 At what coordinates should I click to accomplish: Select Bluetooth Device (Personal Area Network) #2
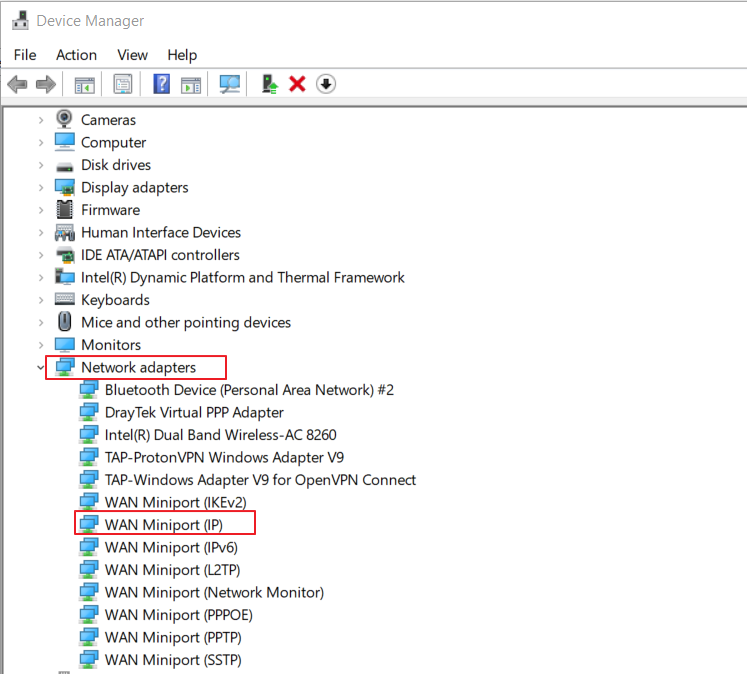[249, 390]
